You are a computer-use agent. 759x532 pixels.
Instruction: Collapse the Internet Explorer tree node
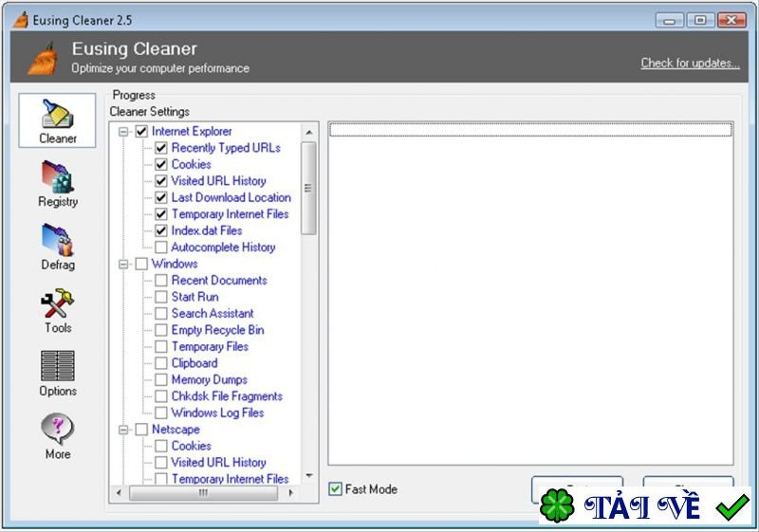tap(124, 132)
